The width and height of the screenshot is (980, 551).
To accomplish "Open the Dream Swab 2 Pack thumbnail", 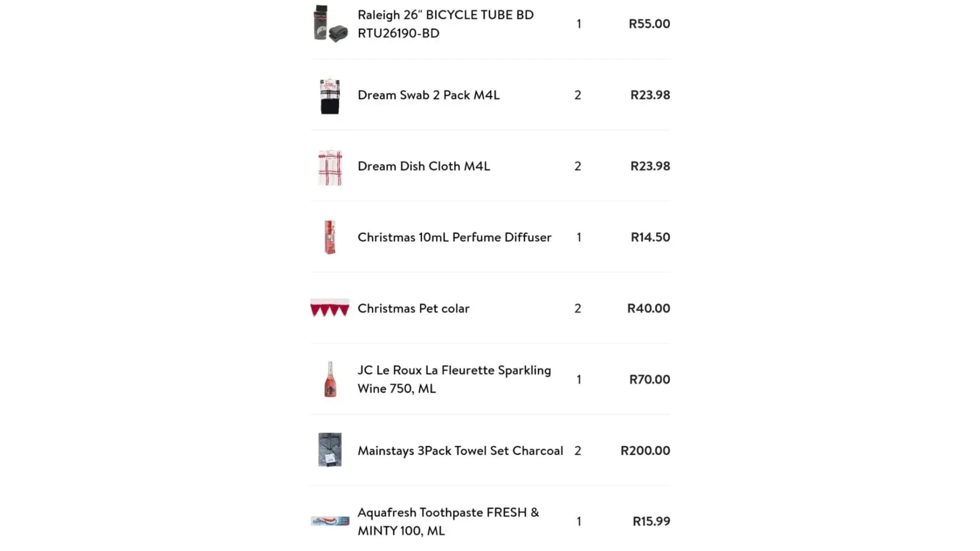I will tap(330, 96).
